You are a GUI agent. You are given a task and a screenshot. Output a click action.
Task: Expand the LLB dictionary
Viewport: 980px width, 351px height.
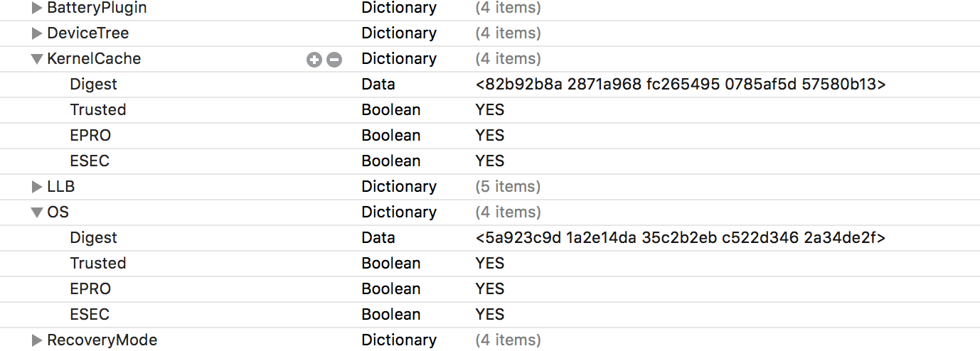click(x=37, y=187)
